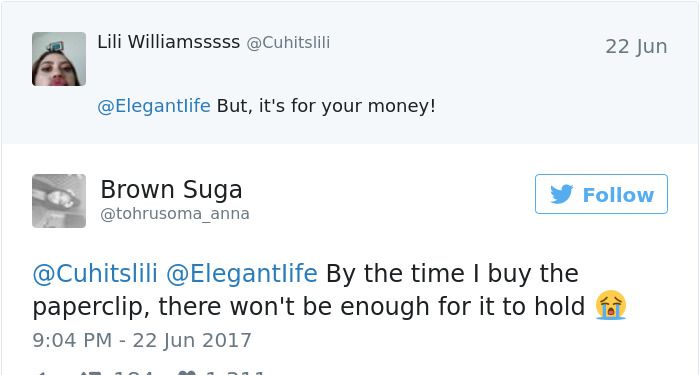The image size is (700, 375).
Task: Click the heart like icon below the tweet
Action: tap(186, 373)
